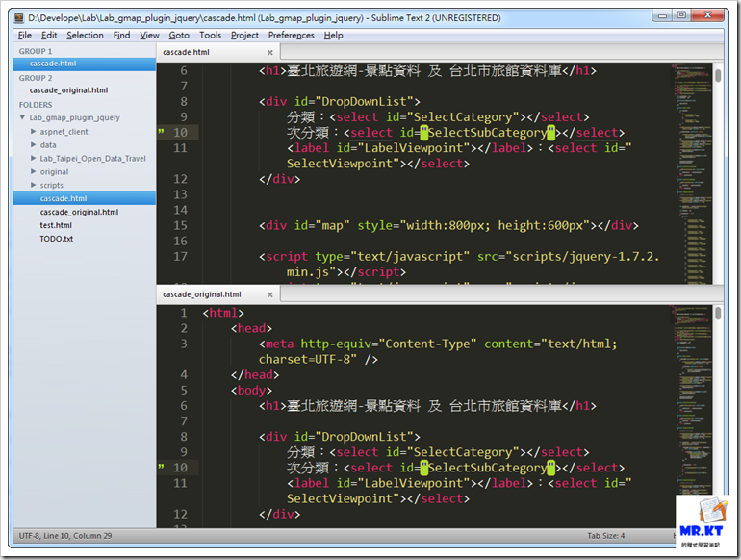Open the View menu
Image resolution: width=741 pixels, height=560 pixels.
point(149,35)
